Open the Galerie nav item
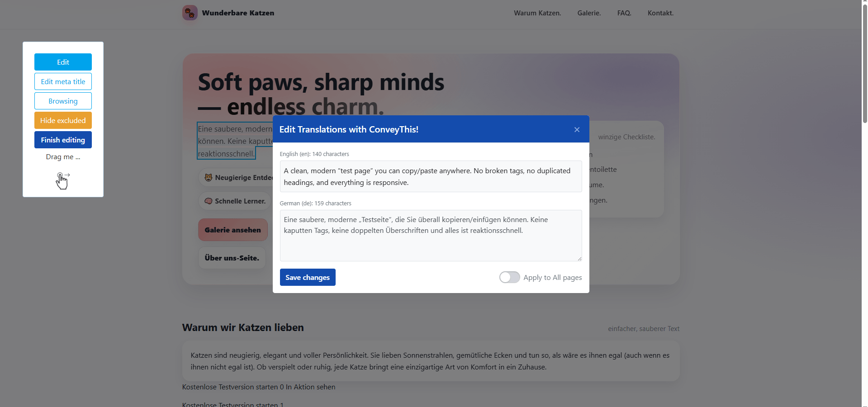Image resolution: width=868 pixels, height=407 pixels. 589,13
